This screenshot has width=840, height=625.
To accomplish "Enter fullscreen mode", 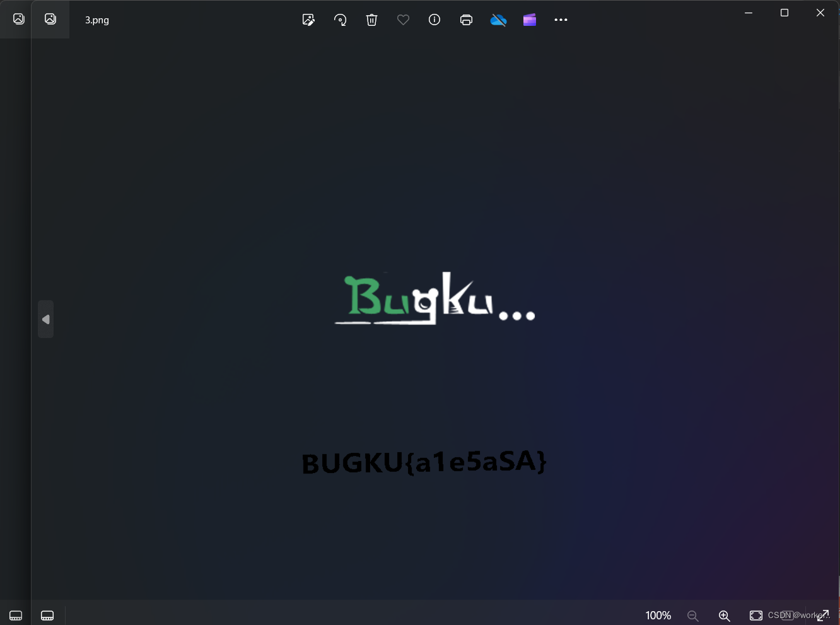I will coord(823,615).
